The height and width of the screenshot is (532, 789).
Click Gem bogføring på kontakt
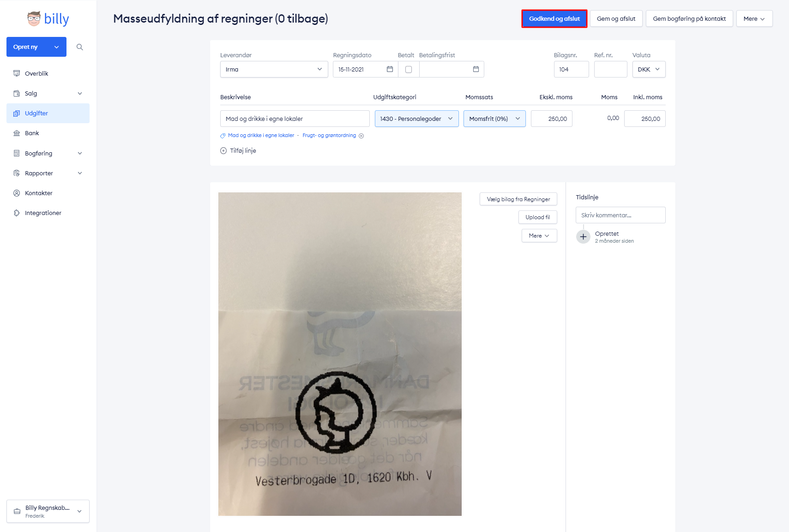[689, 19]
